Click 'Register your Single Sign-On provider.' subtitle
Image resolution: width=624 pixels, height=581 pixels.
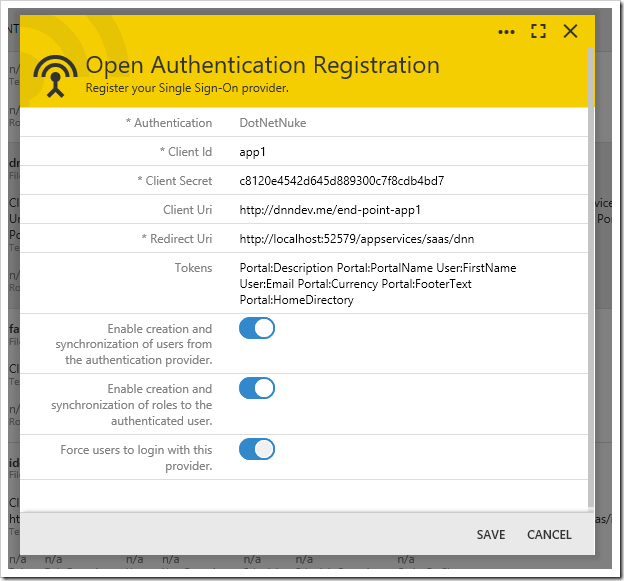(187, 88)
